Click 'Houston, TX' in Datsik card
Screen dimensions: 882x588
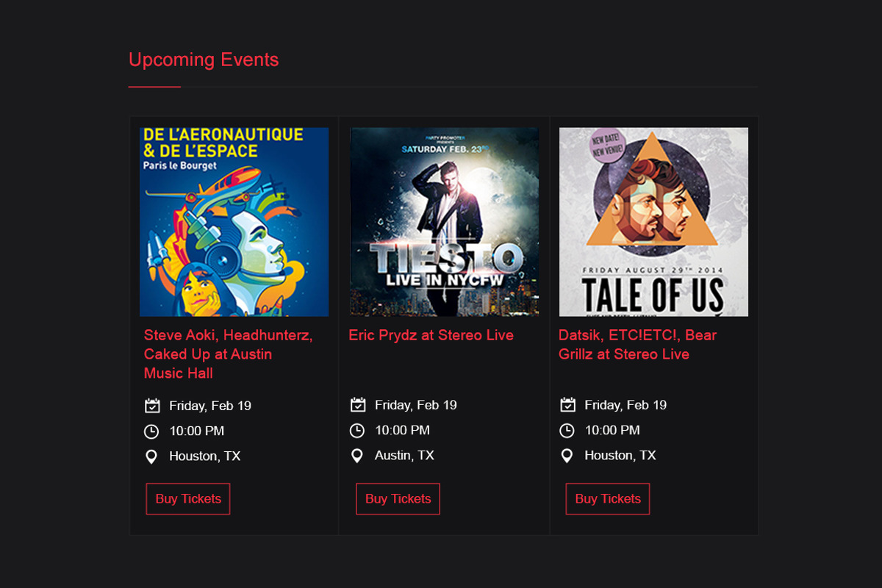[620, 456]
